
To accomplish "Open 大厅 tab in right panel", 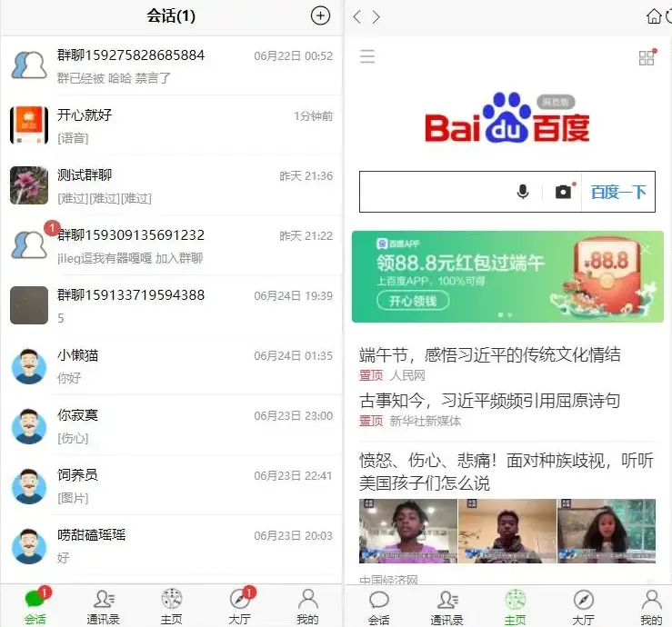I will (583, 607).
